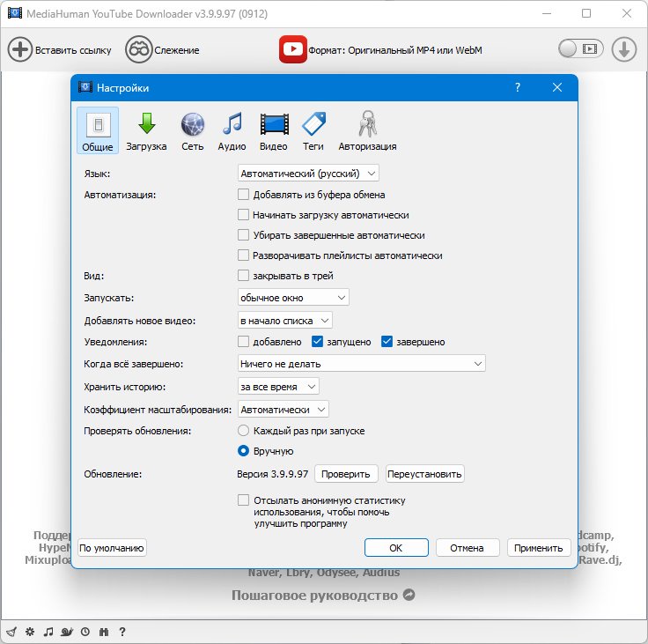Click the YouTube format icon
The width and height of the screenshot is (648, 644).
tap(292, 49)
